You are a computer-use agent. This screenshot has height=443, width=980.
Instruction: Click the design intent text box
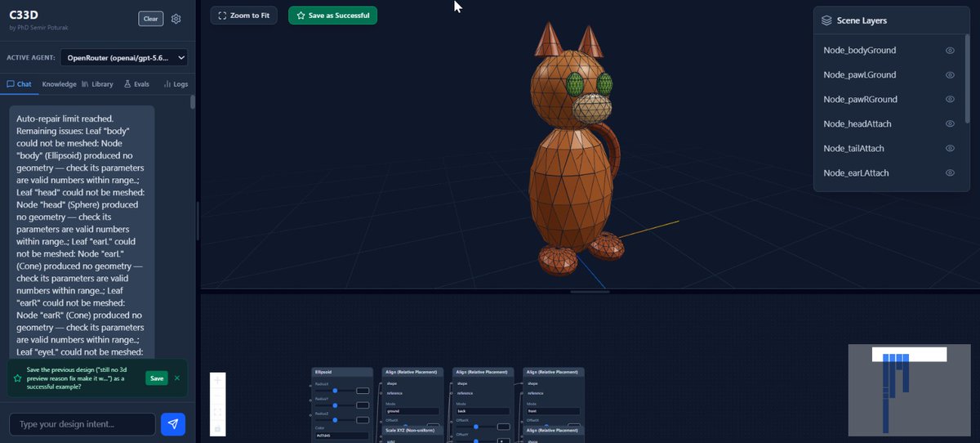pyautogui.click(x=82, y=424)
